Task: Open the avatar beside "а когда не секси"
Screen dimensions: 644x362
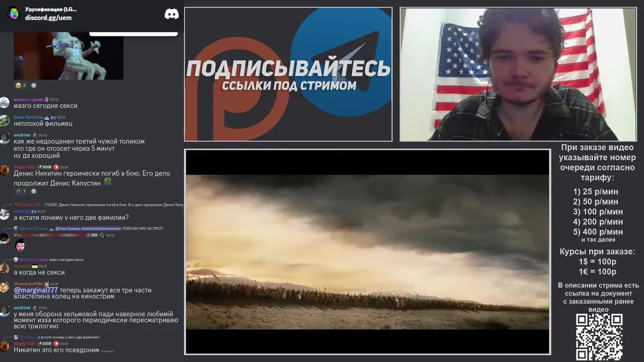Action: tap(5, 269)
